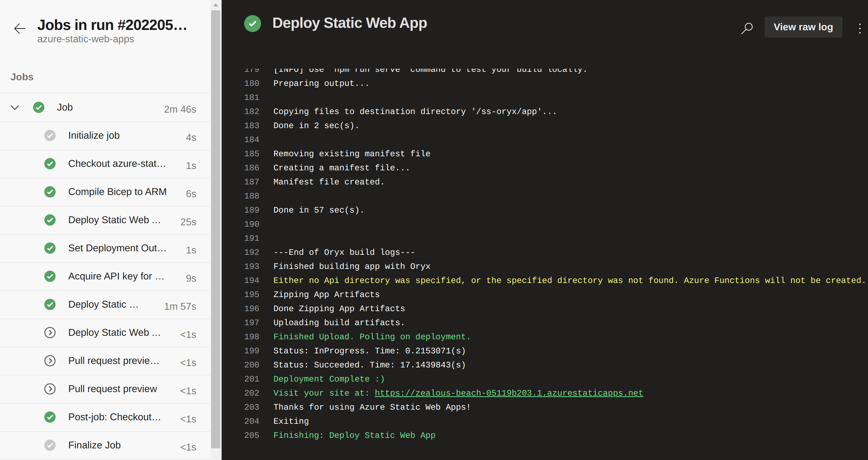
Task: Click the scrollbar up arrow in jobs panel
Action: click(216, 5)
